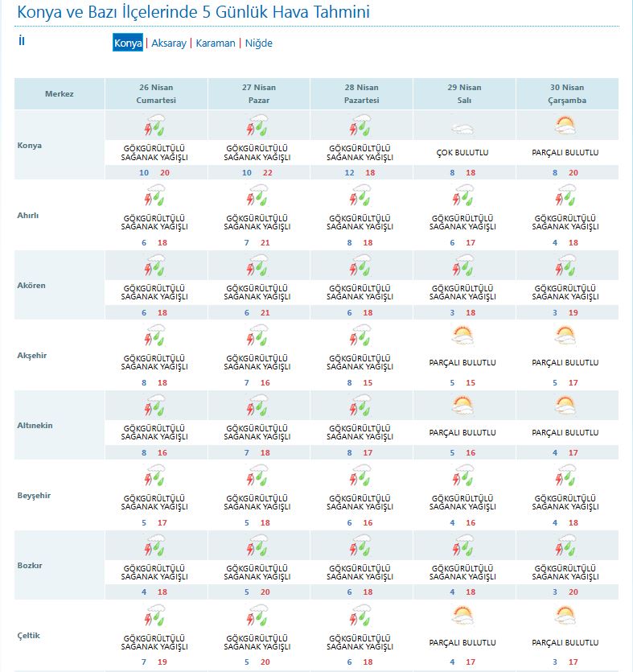Click the 26 Nisan Cumartesi column header

tap(156, 94)
